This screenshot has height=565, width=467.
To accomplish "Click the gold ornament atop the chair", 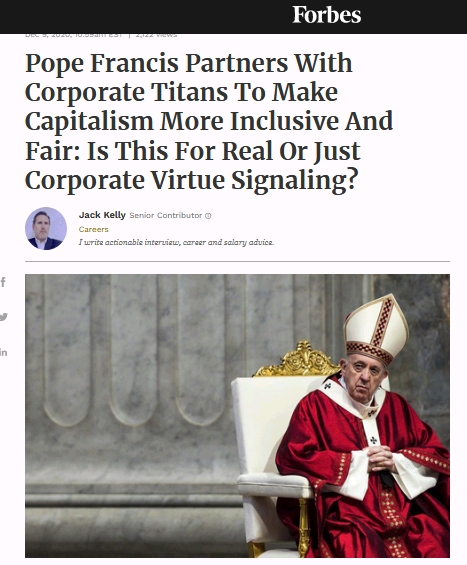I will (x=298, y=359).
